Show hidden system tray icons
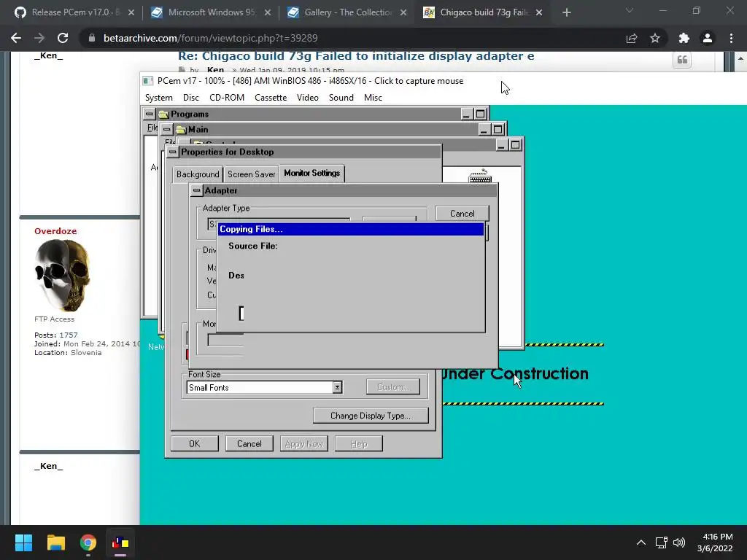The image size is (747, 560). point(641,542)
